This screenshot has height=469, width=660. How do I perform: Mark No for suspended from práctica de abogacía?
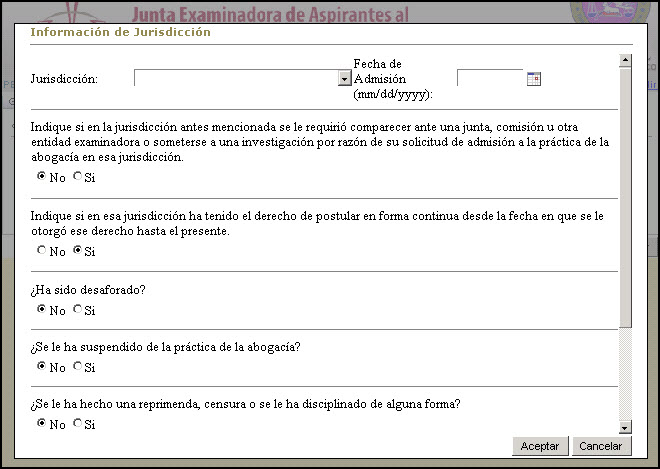point(42,367)
